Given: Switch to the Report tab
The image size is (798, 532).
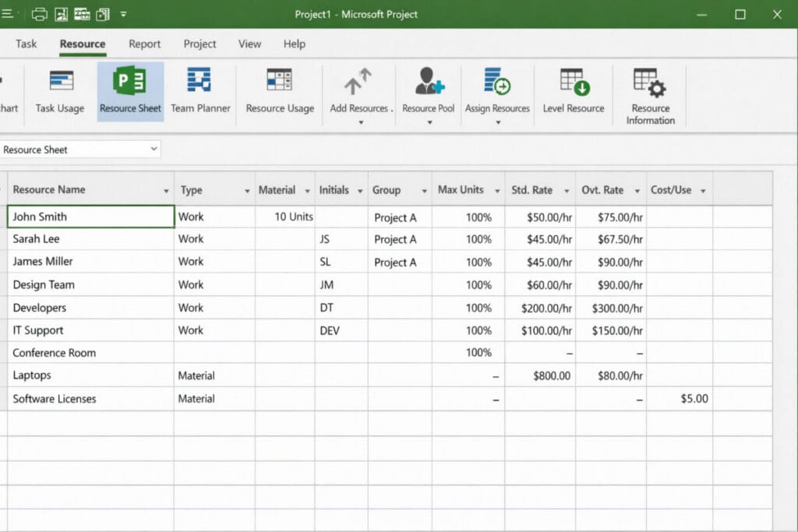Looking at the screenshot, I should [144, 44].
